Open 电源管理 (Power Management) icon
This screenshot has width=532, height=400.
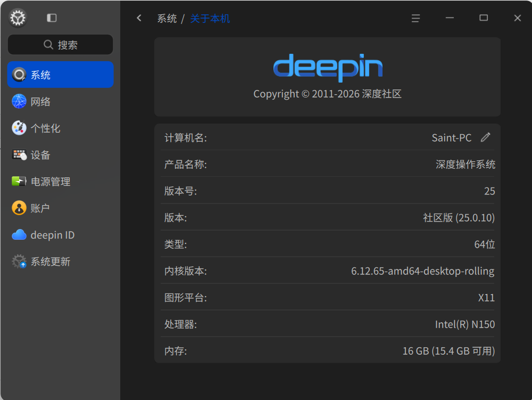(x=18, y=182)
